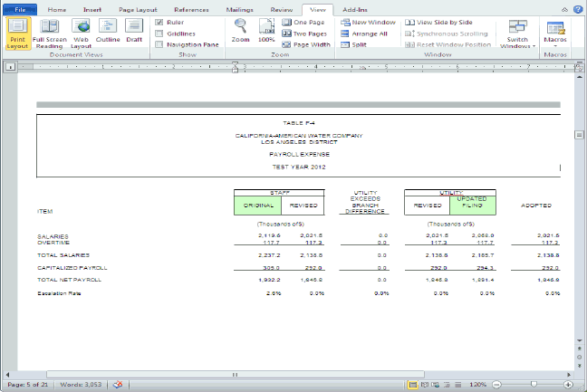The width and height of the screenshot is (587, 392).
Task: Open Draft document view
Action: (x=134, y=33)
